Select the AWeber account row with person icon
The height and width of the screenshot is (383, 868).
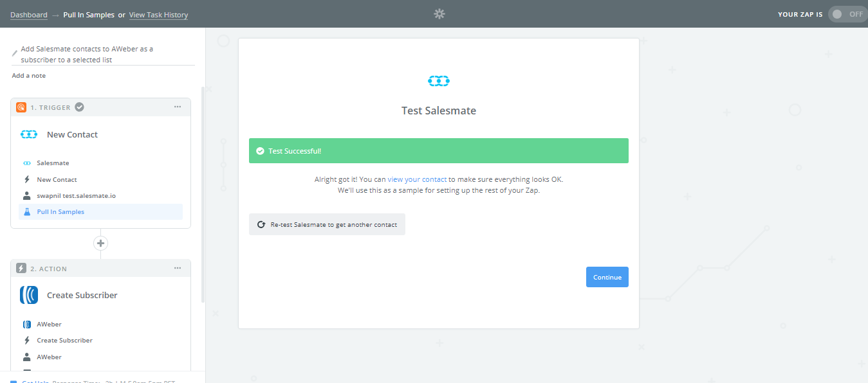(100, 357)
